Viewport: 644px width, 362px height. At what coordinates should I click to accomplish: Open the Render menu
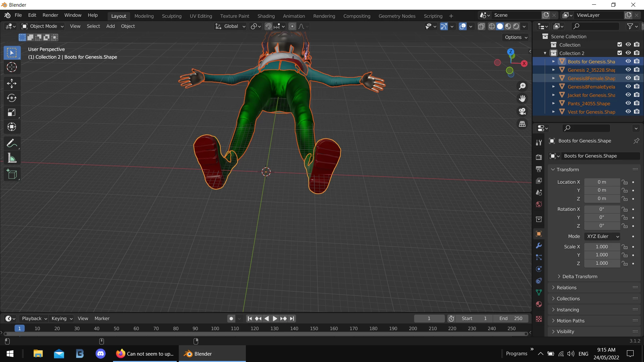point(50,15)
